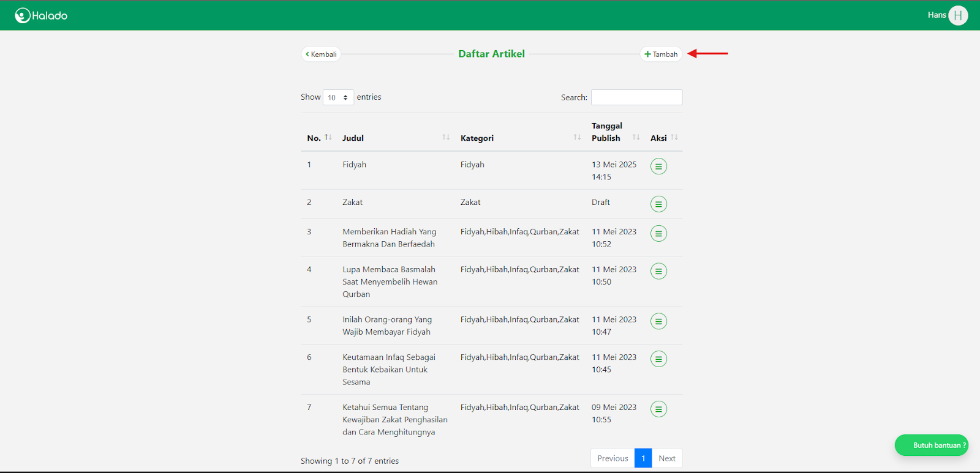Go to page 1 in pagination
980x473 pixels.
pyautogui.click(x=643, y=458)
